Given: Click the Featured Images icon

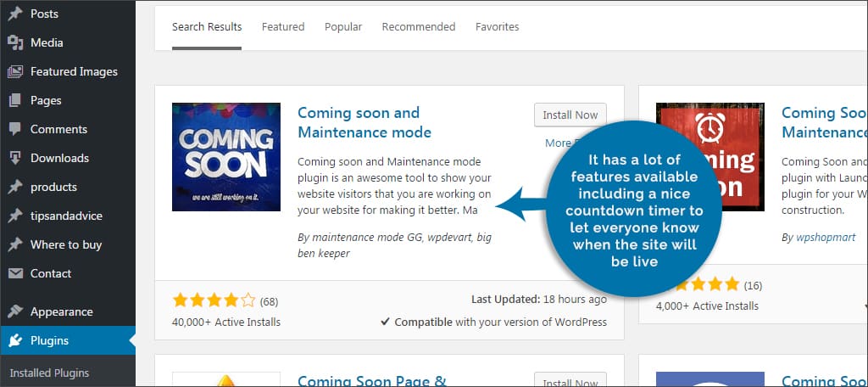Looking at the screenshot, I should (x=15, y=71).
